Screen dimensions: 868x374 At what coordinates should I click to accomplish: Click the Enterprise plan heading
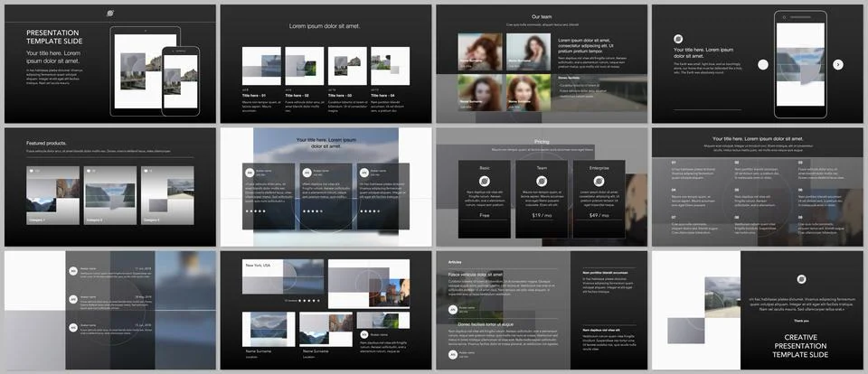pos(599,167)
